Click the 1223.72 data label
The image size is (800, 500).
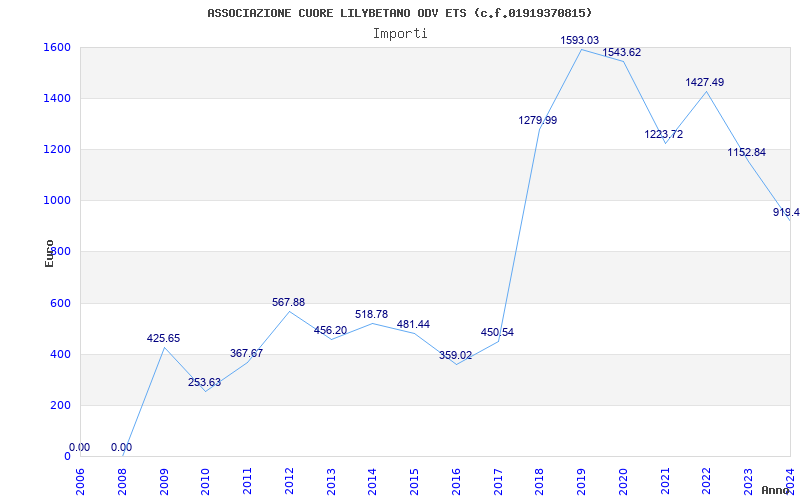click(x=663, y=135)
